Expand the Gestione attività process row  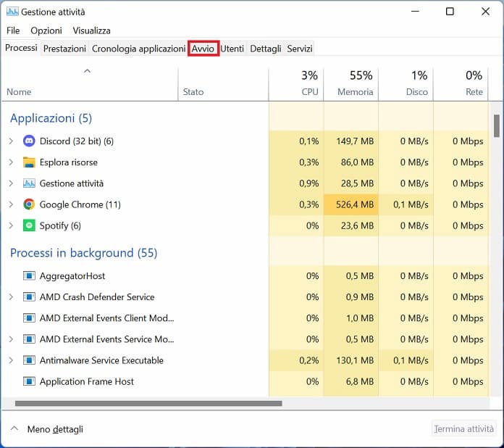coord(11,183)
